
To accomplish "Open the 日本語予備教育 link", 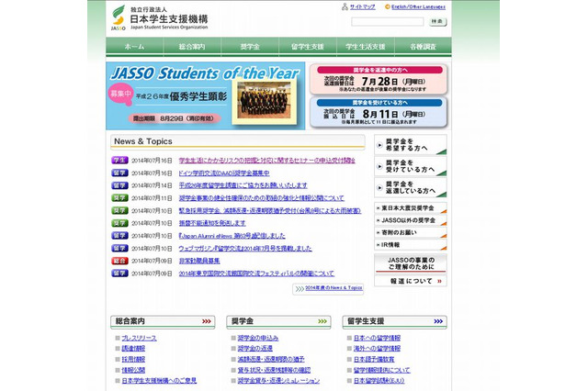I will pos(374,359).
